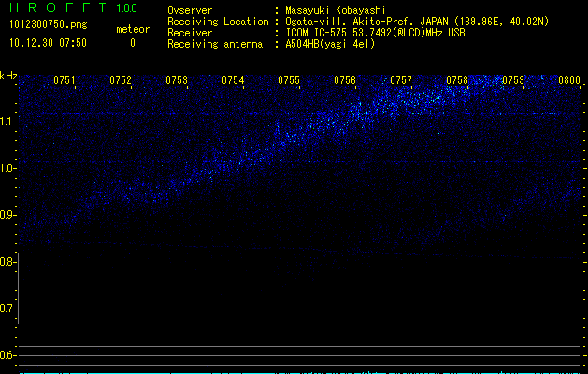Click the kHz axis unit label

8,76
